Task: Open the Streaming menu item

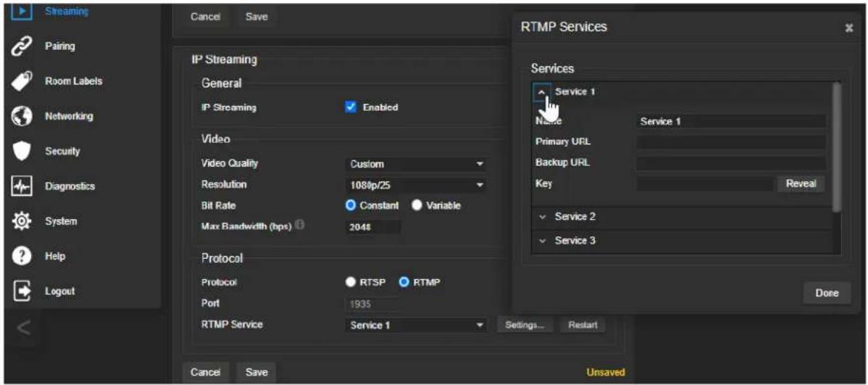Action: click(67, 11)
